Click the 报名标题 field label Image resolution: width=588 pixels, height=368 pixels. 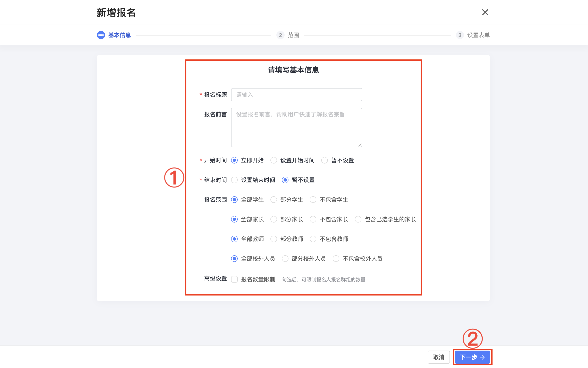[x=215, y=95]
